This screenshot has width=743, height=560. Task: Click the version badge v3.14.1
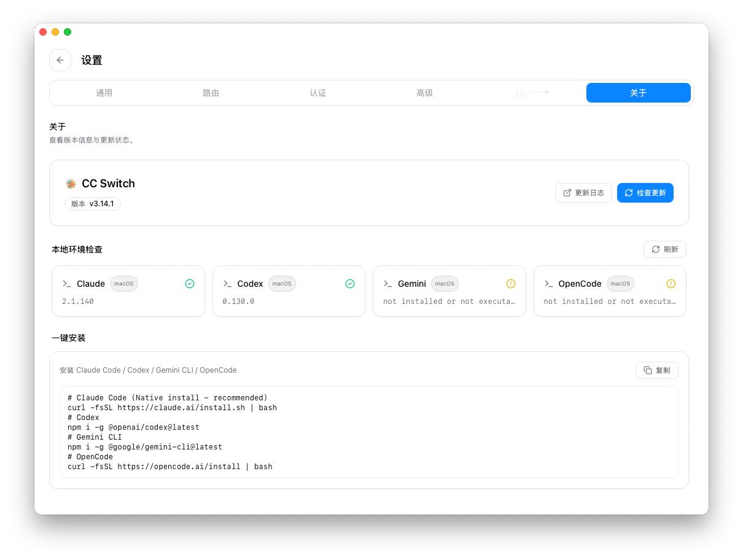pyautogui.click(x=93, y=204)
